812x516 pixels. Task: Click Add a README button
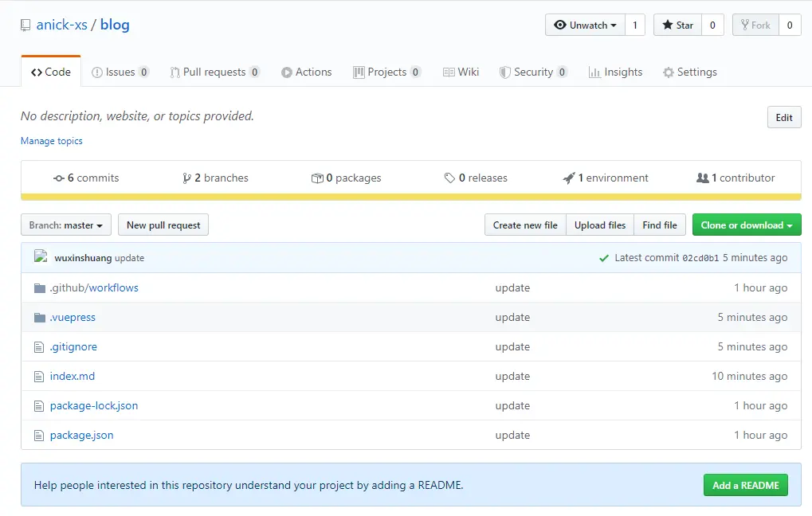click(746, 486)
